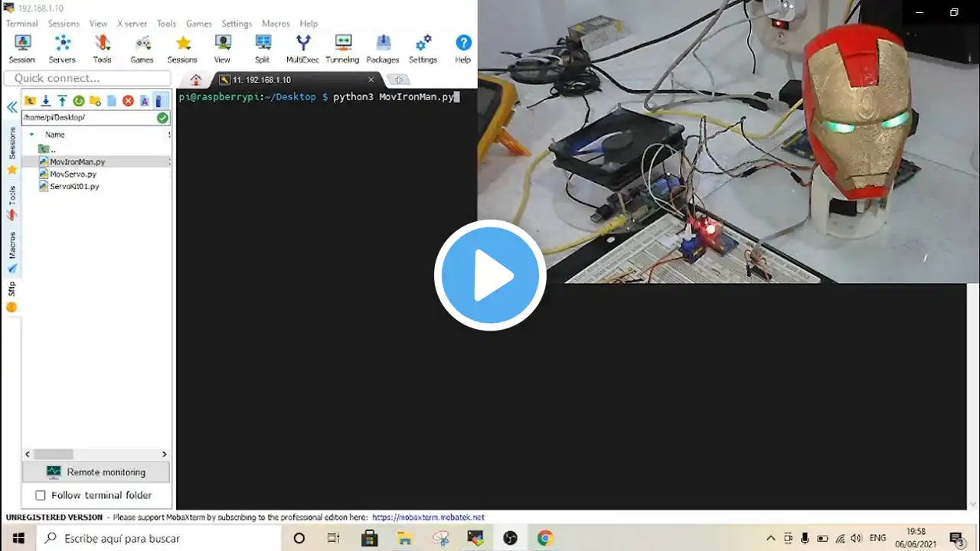Sort files by the Name column header
This screenshot has height=551, width=980.
point(55,135)
